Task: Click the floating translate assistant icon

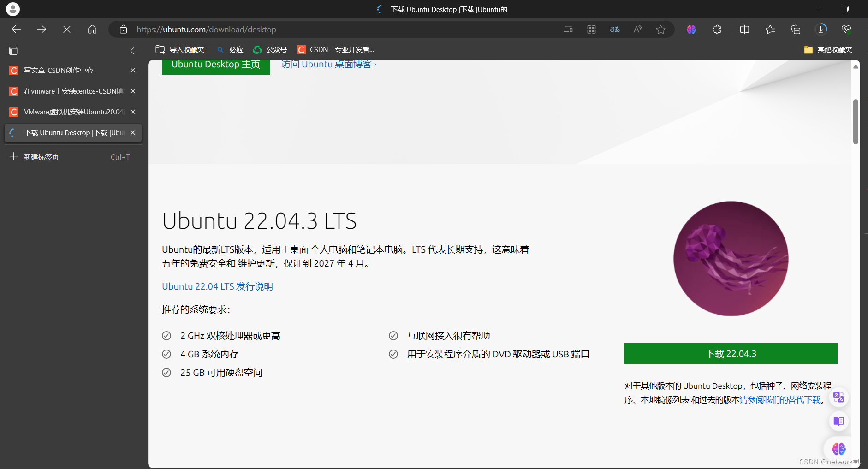Action: tap(838, 397)
